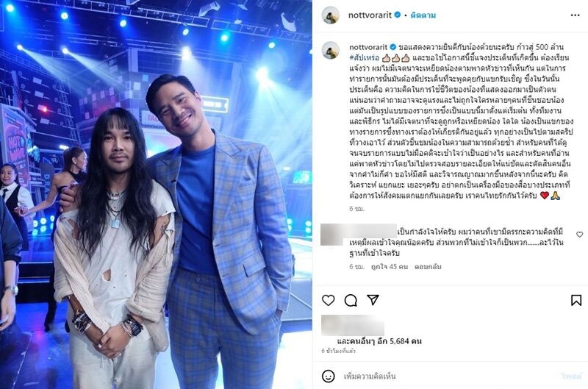Click the post photo of two men
Image resolution: width=588 pixels, height=389 pixels.
[x=156, y=194]
